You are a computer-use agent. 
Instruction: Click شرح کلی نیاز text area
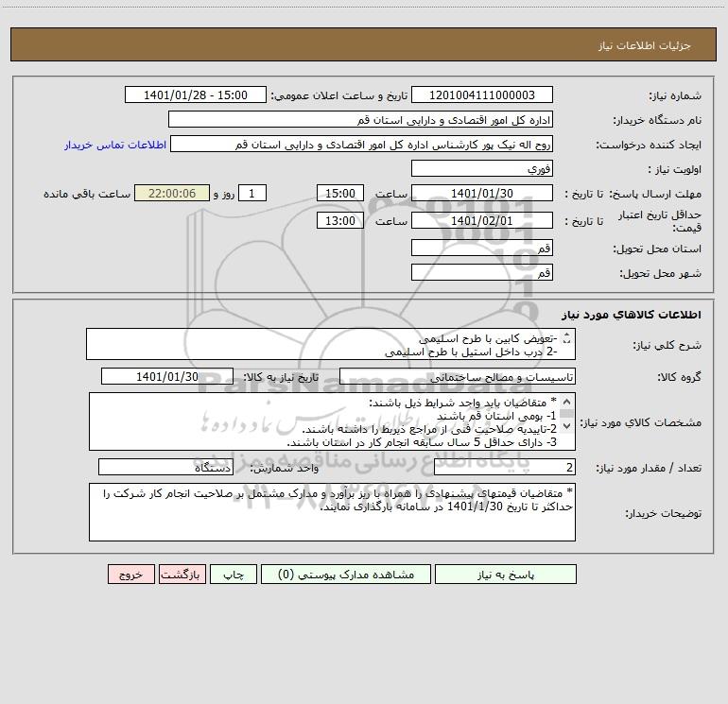[331, 344]
